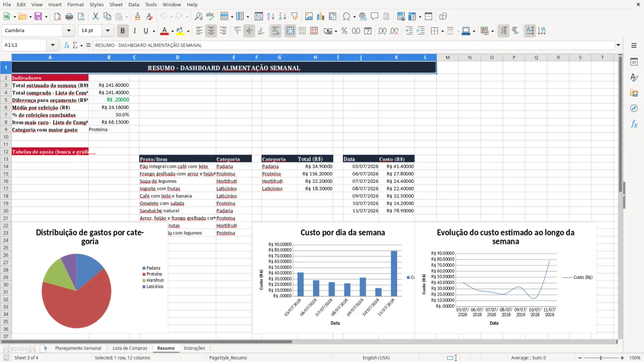Open the highlighting color dropdown arrow
This screenshot has height=362, width=644.
pyautogui.click(x=188, y=31)
